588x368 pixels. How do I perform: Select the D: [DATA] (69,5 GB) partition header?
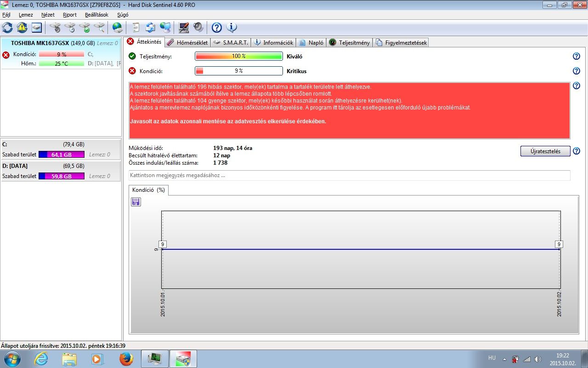[61, 166]
